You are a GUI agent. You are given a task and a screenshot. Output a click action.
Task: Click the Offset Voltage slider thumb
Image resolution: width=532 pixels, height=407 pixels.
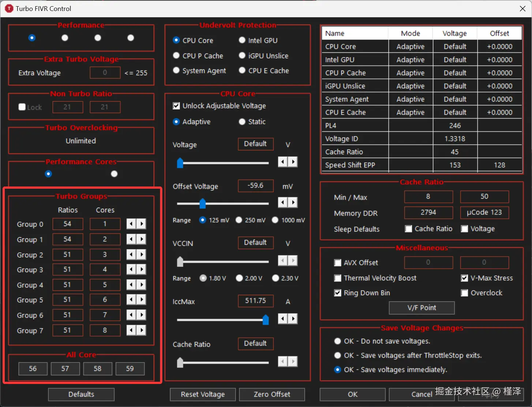(x=202, y=203)
